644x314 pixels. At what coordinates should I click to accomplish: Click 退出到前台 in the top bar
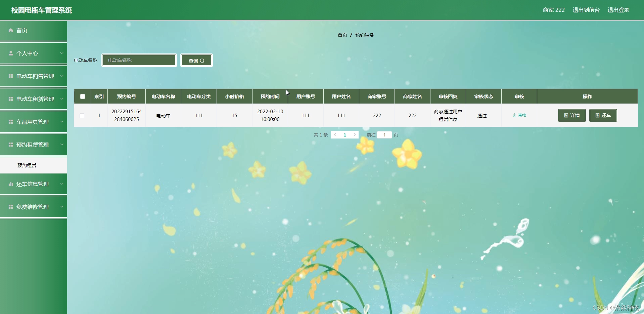click(586, 10)
